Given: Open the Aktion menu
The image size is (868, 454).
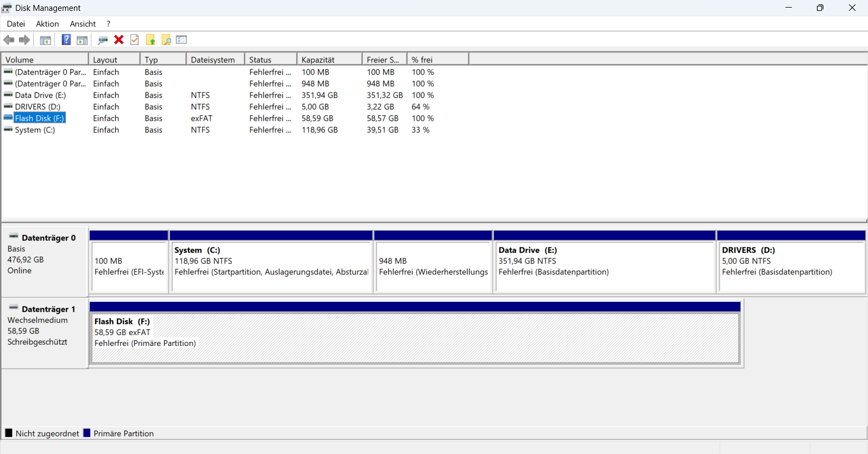Looking at the screenshot, I should coord(47,24).
